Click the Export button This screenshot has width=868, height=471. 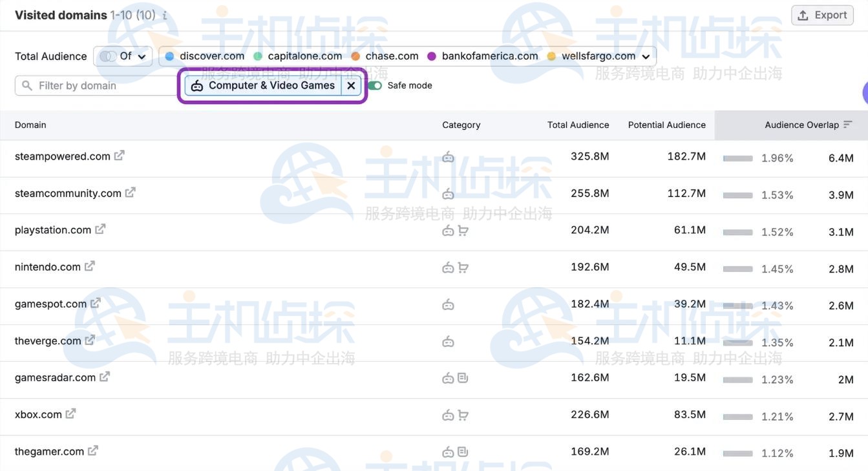coord(822,14)
